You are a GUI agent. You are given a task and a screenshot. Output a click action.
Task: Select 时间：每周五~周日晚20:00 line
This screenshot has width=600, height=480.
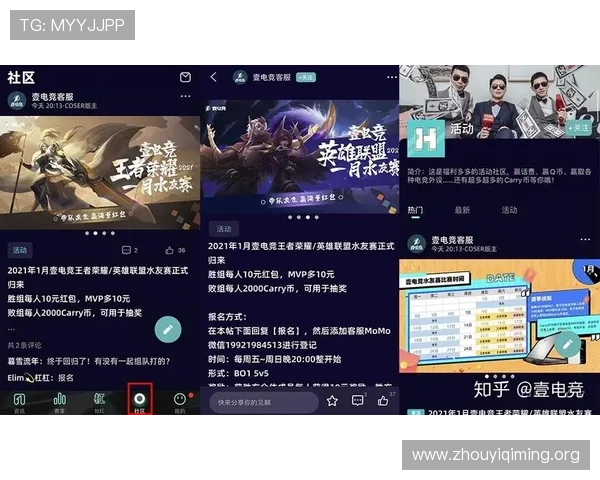pos(275,359)
